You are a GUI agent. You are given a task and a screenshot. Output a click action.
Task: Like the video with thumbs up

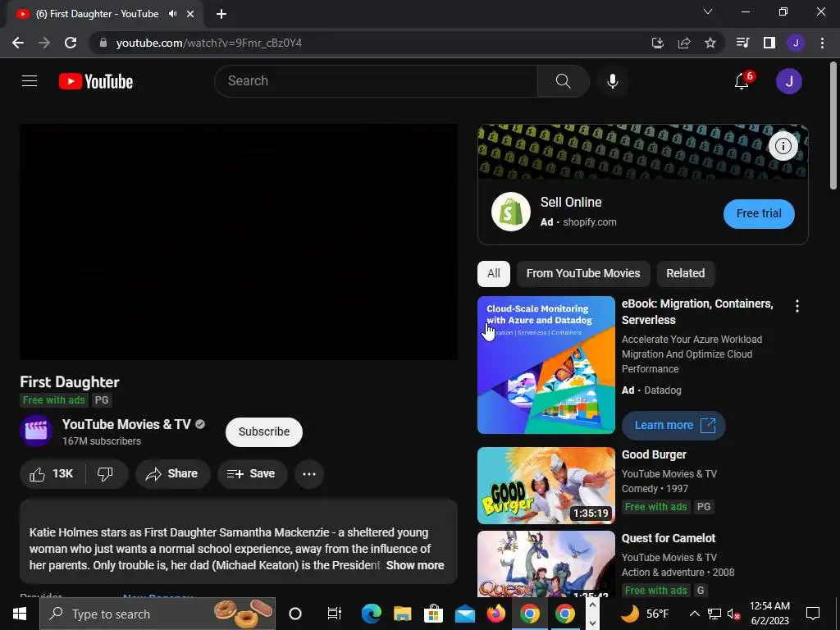(x=52, y=473)
